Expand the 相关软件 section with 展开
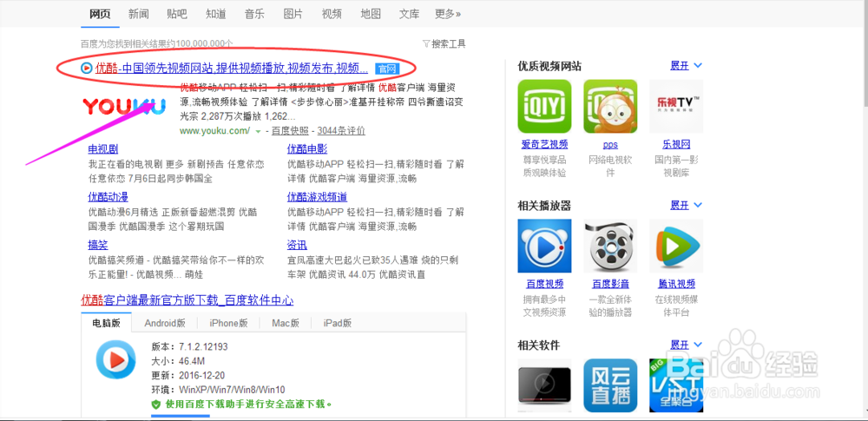This screenshot has height=421, width=868. pyautogui.click(x=686, y=345)
